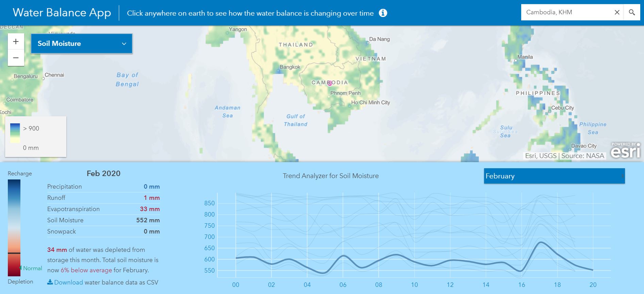
Task: Click the Esri logo on map
Action: pyautogui.click(x=625, y=151)
